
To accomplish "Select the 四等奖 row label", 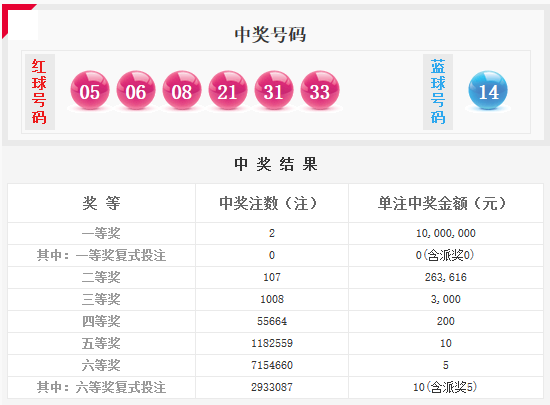I will click(x=101, y=321).
